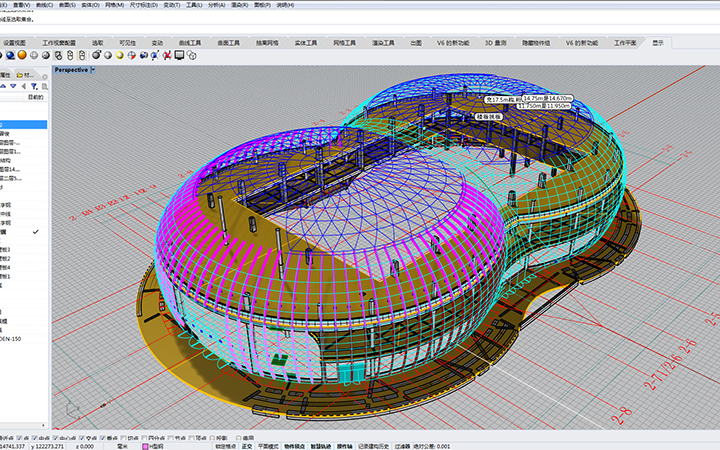Viewport: 720px width, 450px height.
Task: Open the current layer dropdown in status bar
Action: pos(158,446)
